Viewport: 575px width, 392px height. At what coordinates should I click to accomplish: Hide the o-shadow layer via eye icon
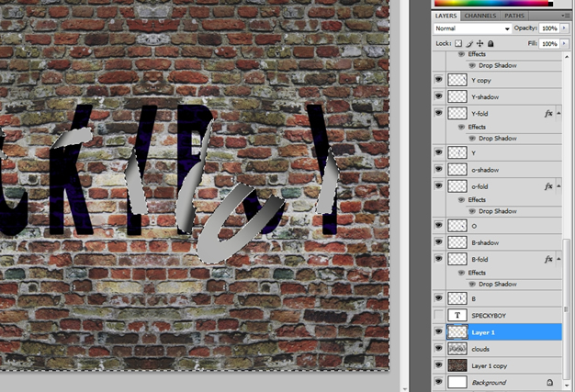tap(438, 169)
